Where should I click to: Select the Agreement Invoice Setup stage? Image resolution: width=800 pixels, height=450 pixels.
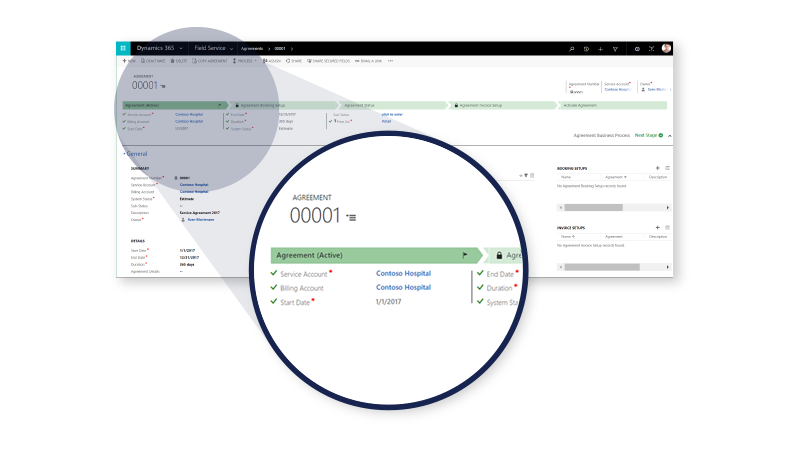[503, 105]
